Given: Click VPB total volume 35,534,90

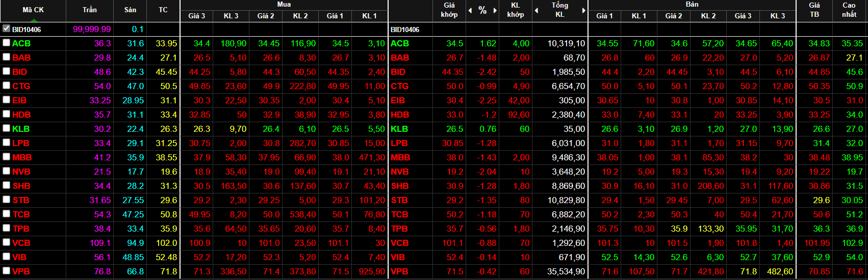Looking at the screenshot, I should coord(566,271).
